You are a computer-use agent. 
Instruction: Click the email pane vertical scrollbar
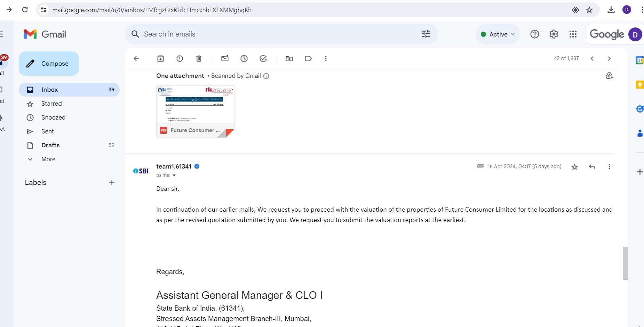[x=625, y=263]
